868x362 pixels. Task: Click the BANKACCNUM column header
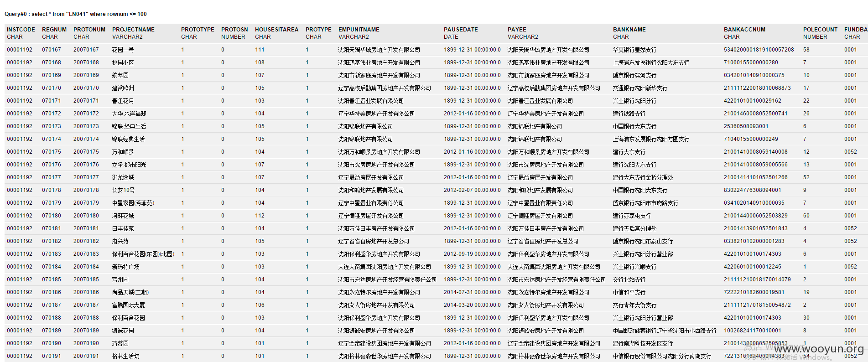point(744,30)
